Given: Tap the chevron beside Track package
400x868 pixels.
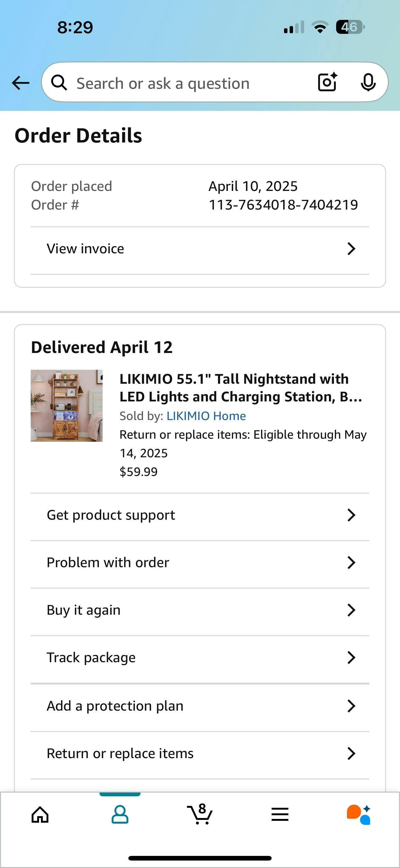Looking at the screenshot, I should coord(351,658).
